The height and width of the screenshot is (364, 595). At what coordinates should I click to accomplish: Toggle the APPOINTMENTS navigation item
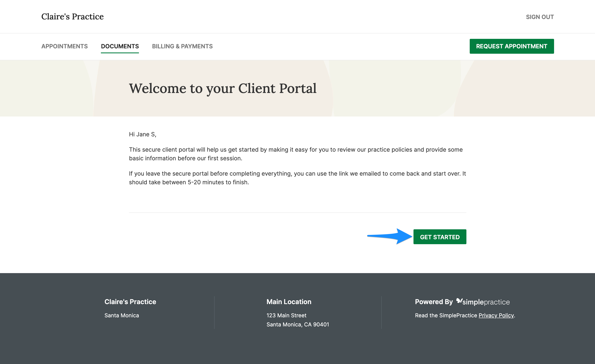point(64,46)
